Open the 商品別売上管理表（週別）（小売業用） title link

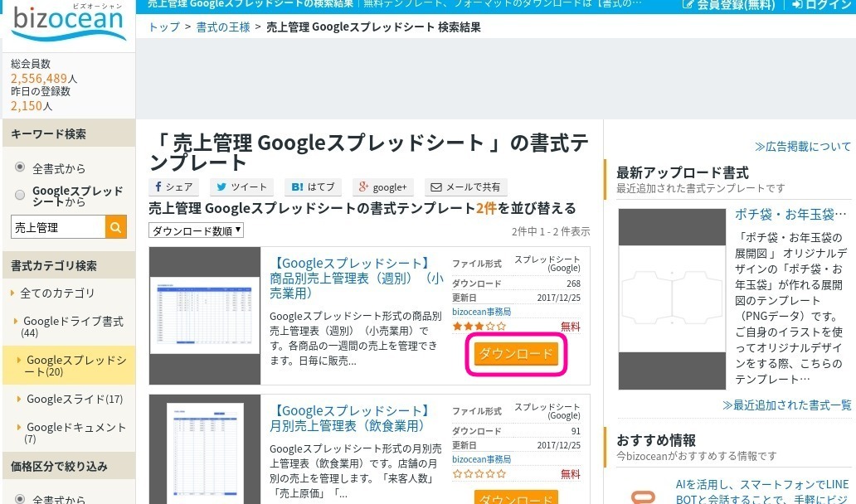(x=357, y=278)
